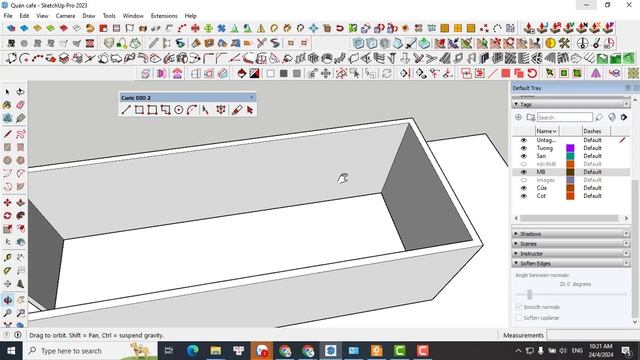The width and height of the screenshot is (640, 360).
Task: Open the Draw menu
Action: click(89, 16)
